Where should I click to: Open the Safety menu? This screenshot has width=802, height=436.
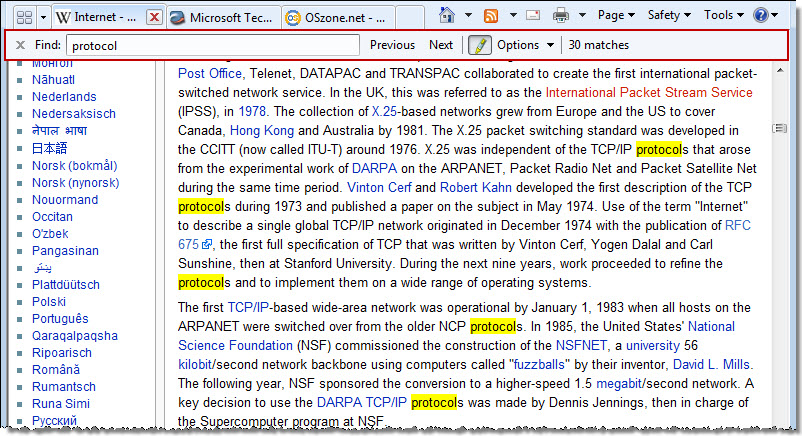click(669, 15)
